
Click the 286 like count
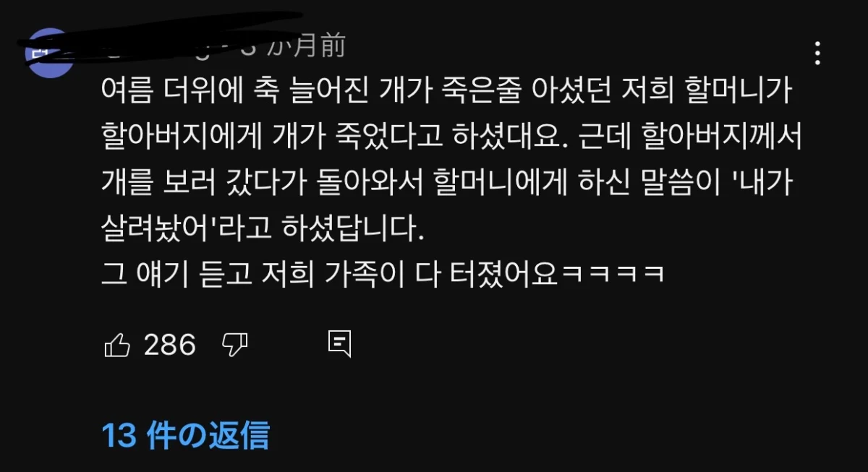pyautogui.click(x=170, y=345)
